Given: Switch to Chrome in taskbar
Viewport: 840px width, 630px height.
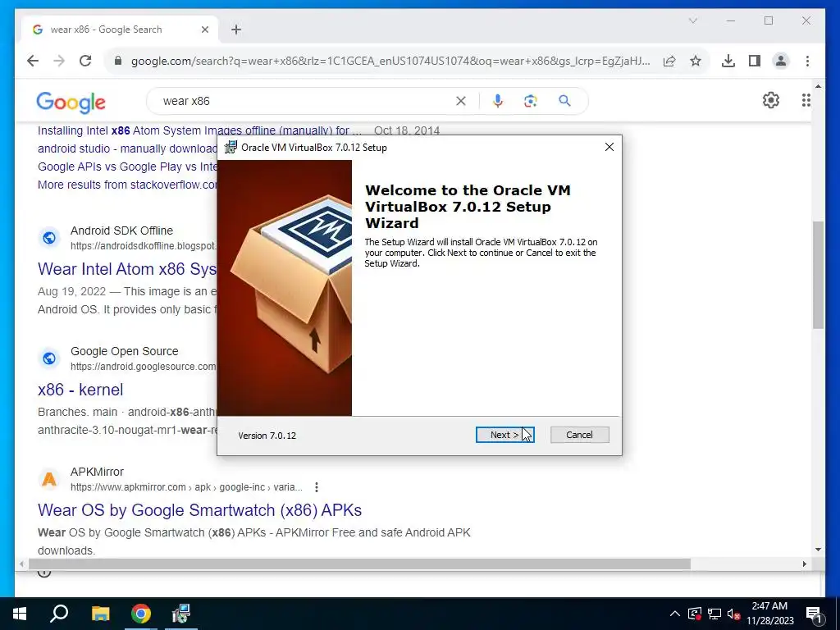Looking at the screenshot, I should tap(141, 614).
